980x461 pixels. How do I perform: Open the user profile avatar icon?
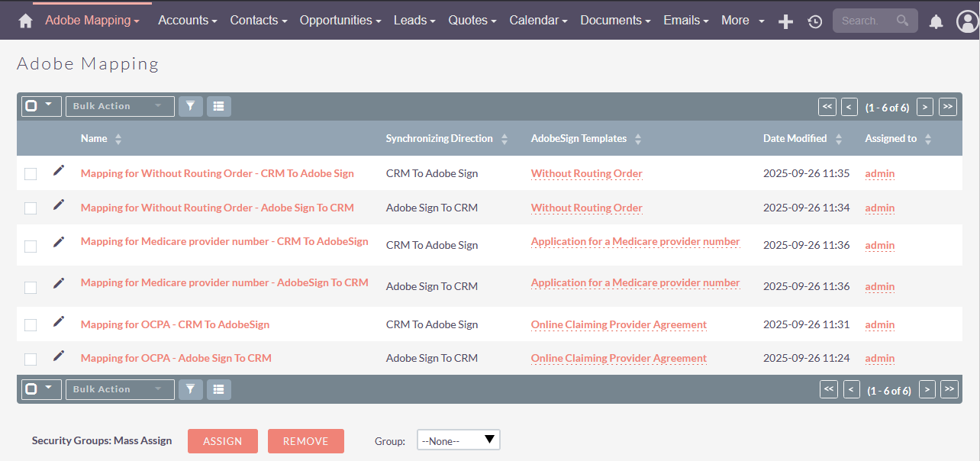(x=966, y=21)
